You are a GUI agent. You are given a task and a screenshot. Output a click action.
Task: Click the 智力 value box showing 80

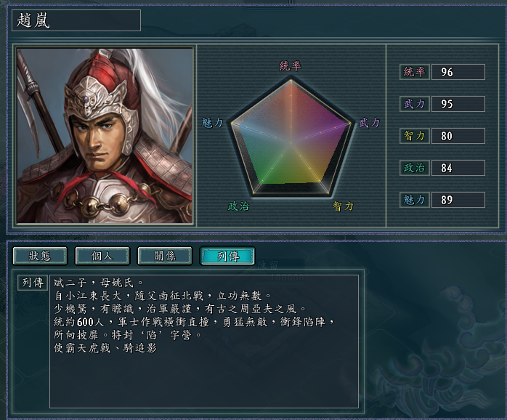(458, 136)
